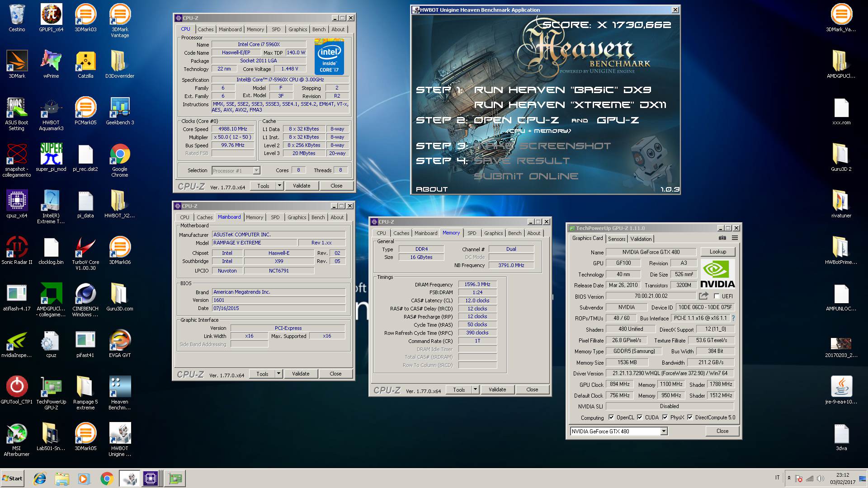This screenshot has width=868, height=488.
Task: Click the Start button
Action: [x=13, y=479]
